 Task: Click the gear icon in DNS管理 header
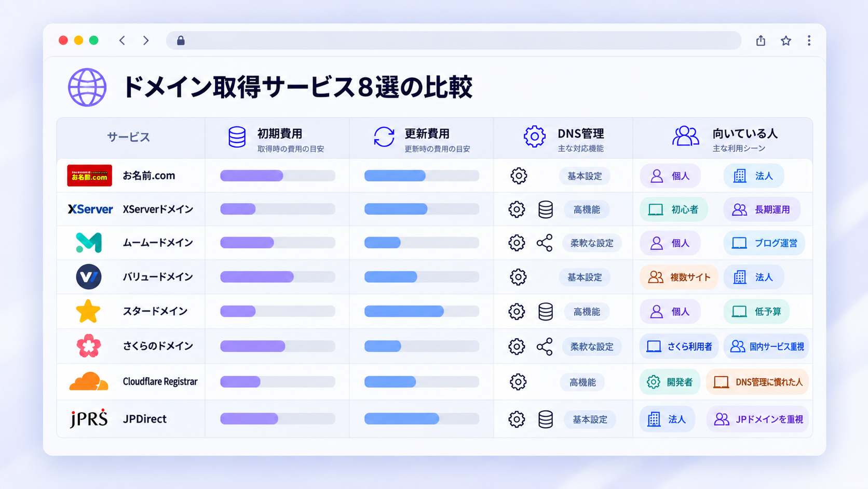pyautogui.click(x=534, y=137)
